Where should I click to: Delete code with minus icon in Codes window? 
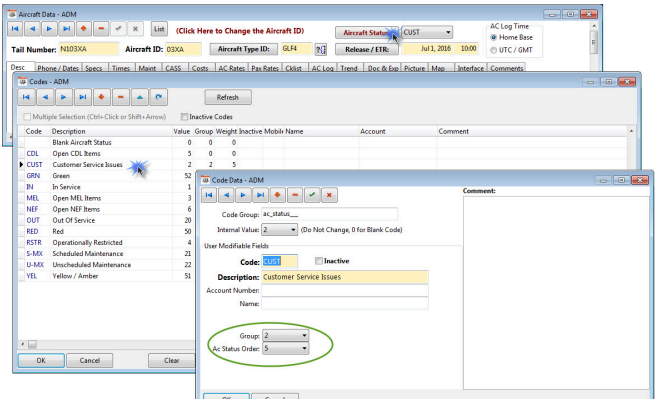120,97
